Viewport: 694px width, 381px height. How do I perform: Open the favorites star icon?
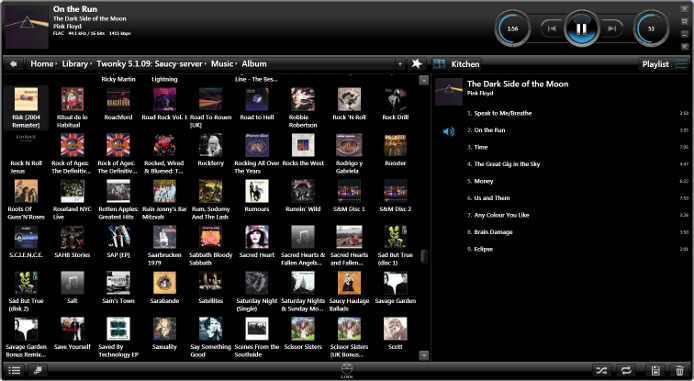[416, 64]
